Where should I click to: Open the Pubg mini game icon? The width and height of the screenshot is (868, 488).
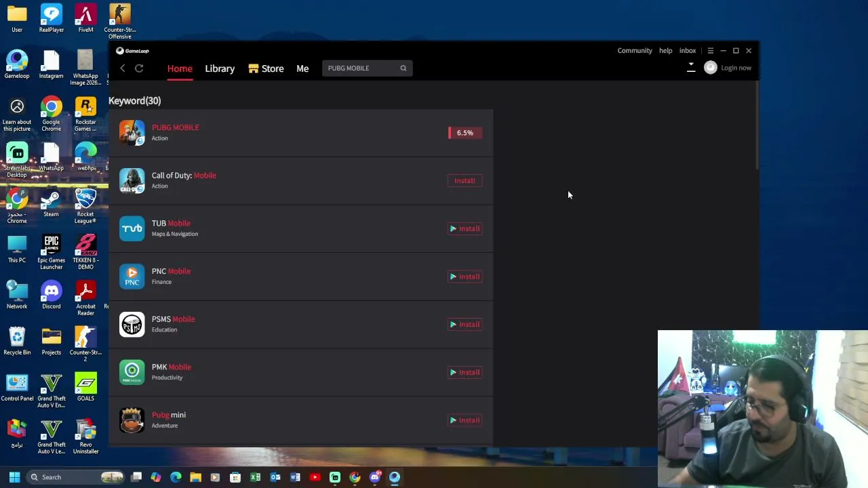(132, 420)
